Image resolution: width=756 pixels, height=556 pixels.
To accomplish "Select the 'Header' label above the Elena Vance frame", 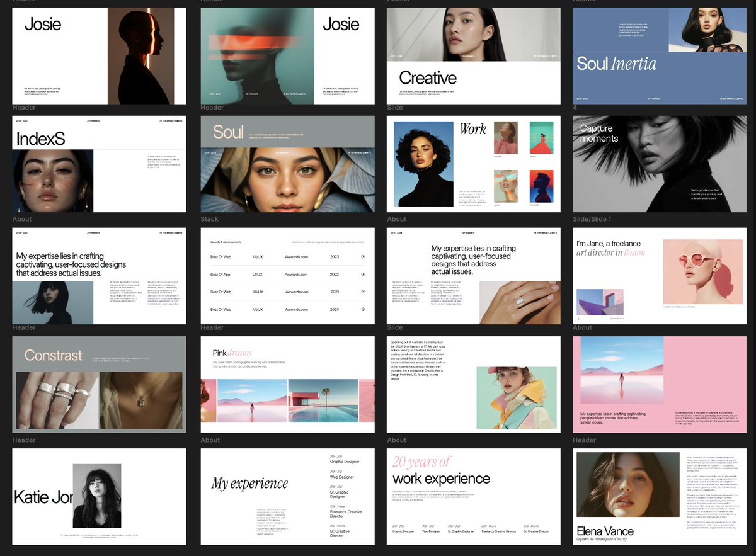I will click(x=584, y=440).
